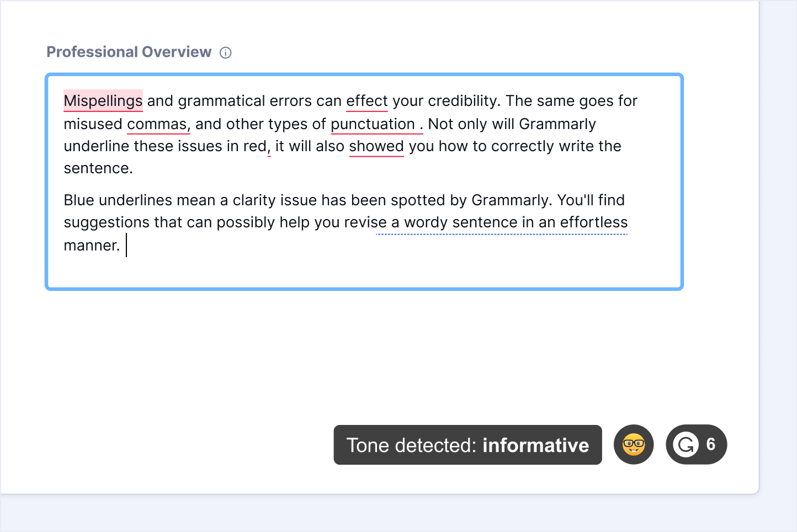Click the underlined word punctuation
Screen dimensions: 797x532
point(373,124)
